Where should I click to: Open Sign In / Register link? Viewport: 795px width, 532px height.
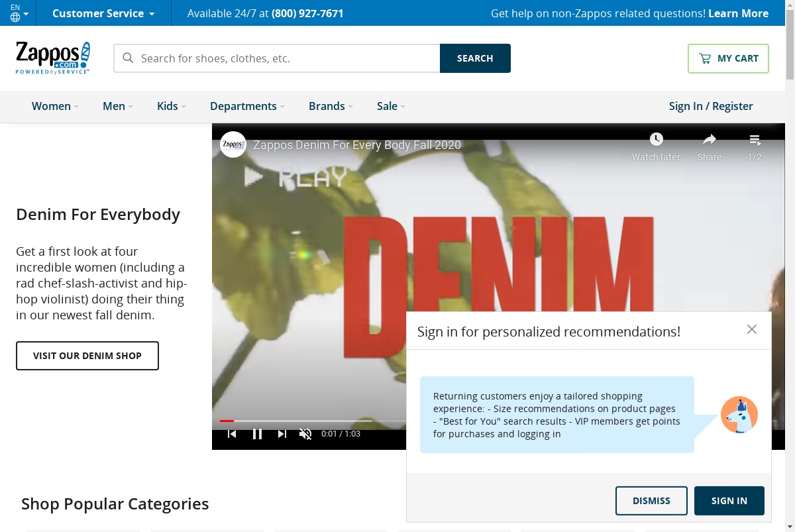pos(711,106)
